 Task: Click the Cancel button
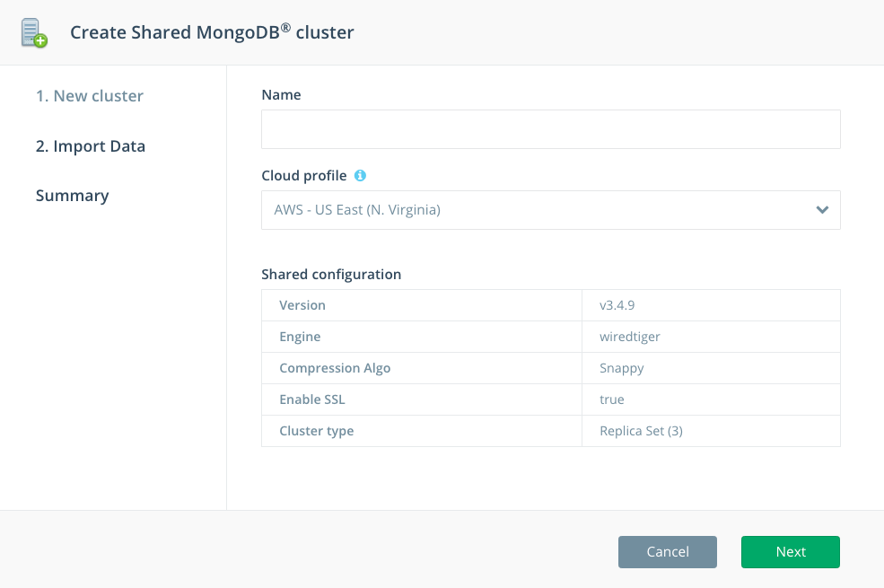[668, 552]
